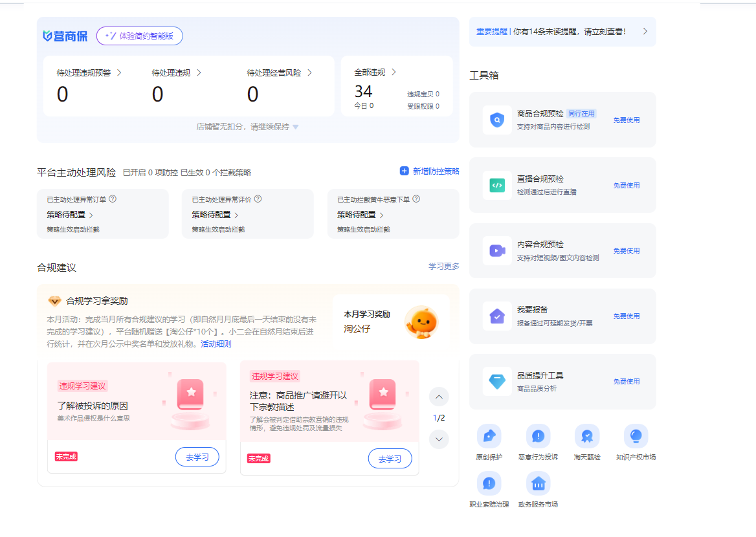Open the 我要报备 tool icon
This screenshot has height=537, width=756.
pyautogui.click(x=496, y=316)
